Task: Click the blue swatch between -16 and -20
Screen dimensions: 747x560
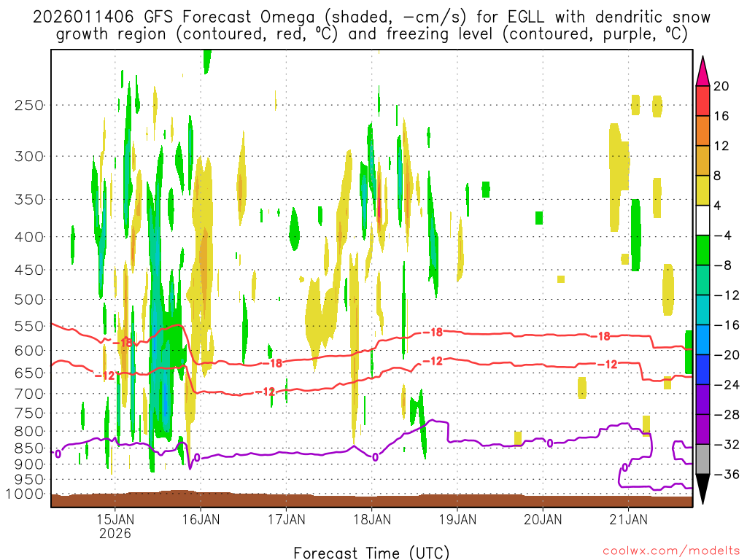Action: (703, 340)
